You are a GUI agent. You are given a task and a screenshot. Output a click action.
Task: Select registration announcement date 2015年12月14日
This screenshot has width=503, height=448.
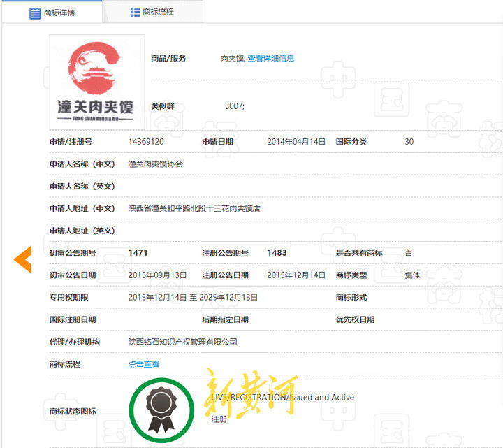tap(296, 275)
